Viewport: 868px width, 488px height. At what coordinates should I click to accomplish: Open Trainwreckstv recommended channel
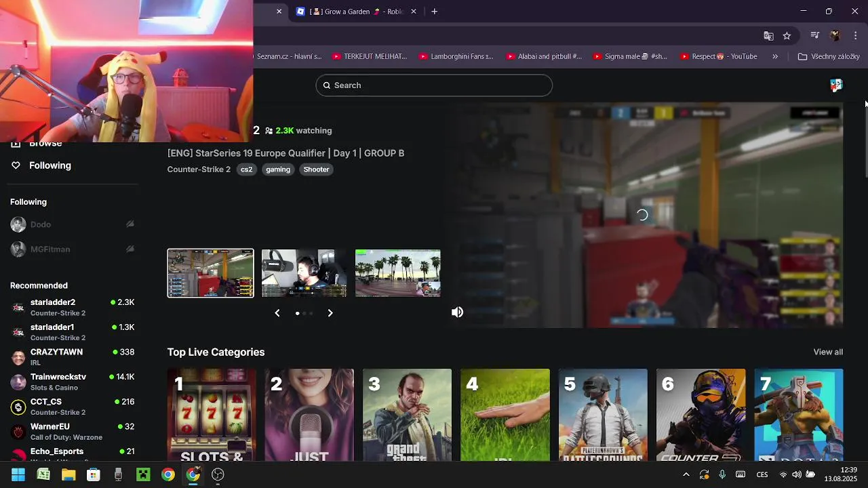click(73, 382)
